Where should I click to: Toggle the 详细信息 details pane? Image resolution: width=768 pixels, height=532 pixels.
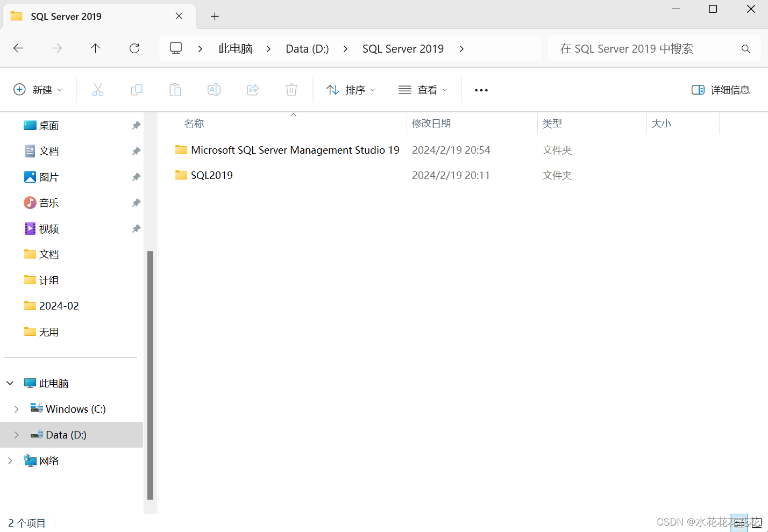click(x=721, y=90)
